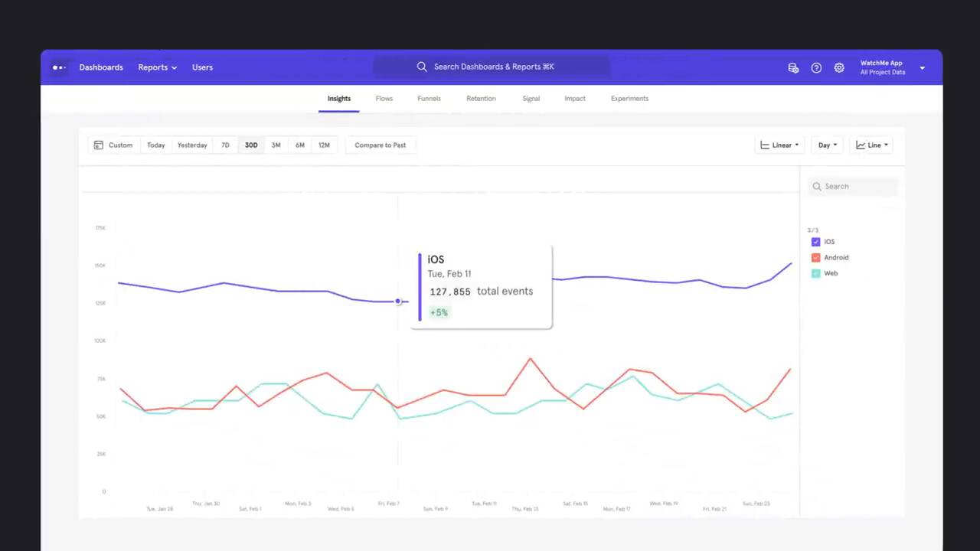
Task: Expand the Reports dropdown menu
Action: coord(157,67)
